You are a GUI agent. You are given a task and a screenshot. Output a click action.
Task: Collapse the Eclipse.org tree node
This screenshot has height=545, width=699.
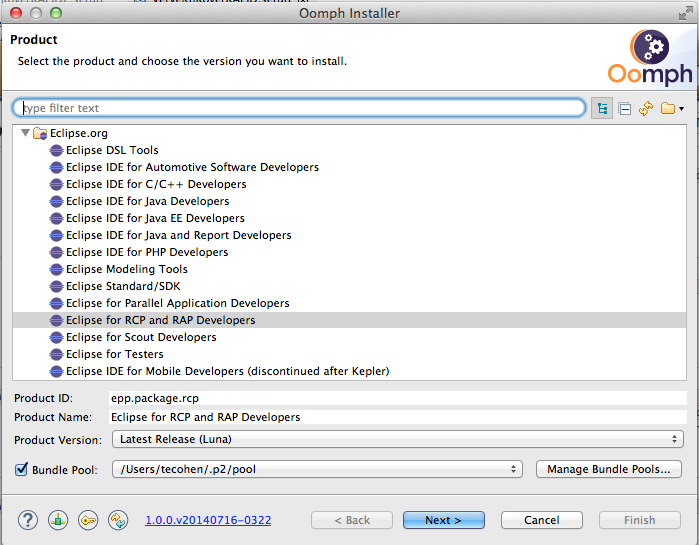(25, 133)
